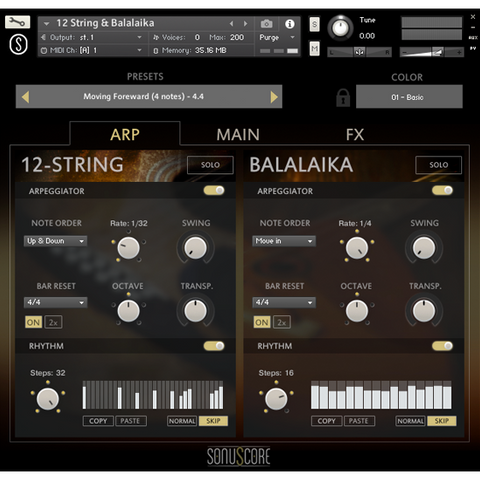
Task: Go to previous instrument with header left arrow
Action: [x=232, y=24]
